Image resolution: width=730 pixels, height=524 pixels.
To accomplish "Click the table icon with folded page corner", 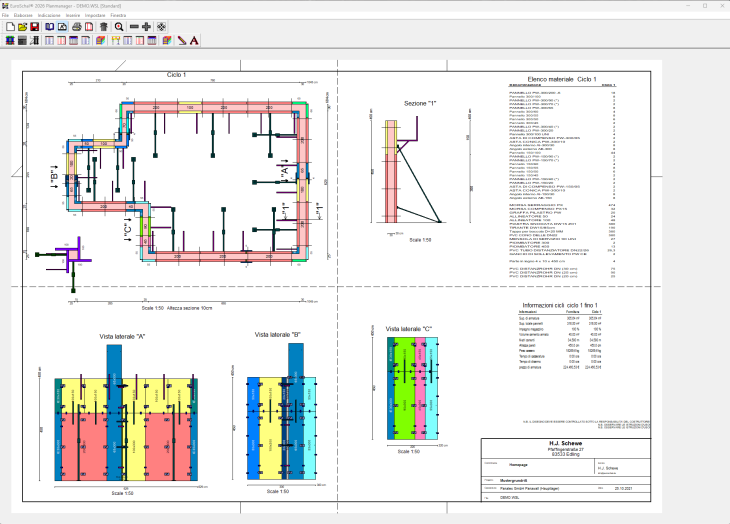I will click(86, 40).
